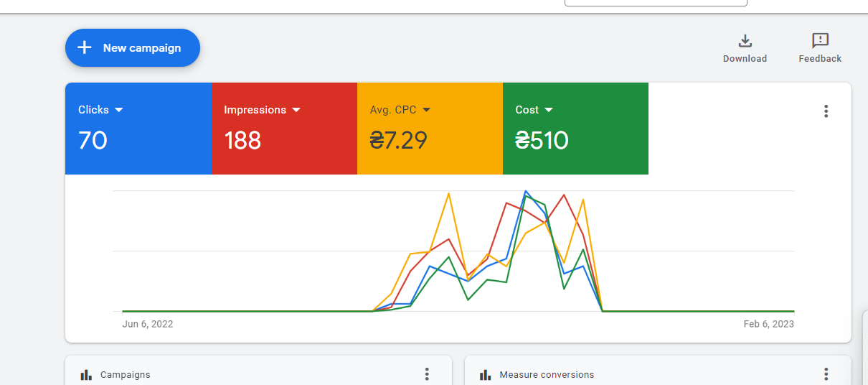Open the Impressions metric dropdown
This screenshot has height=385, width=868.
pos(263,110)
